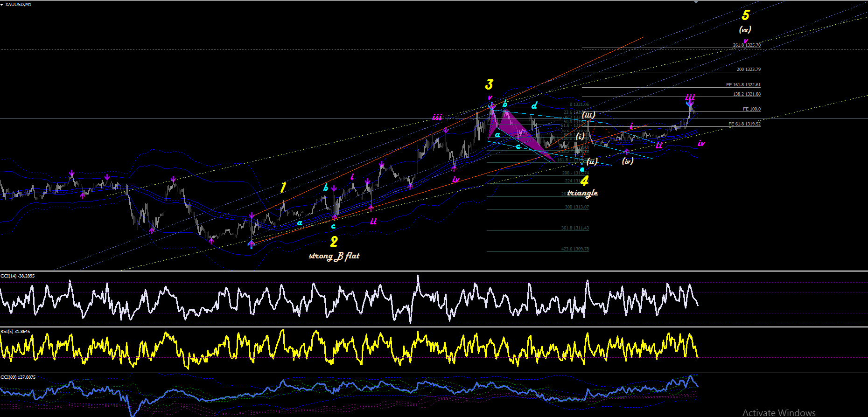Click the XAUUSD,M1 chart title
868x417 pixels.
[18, 4]
